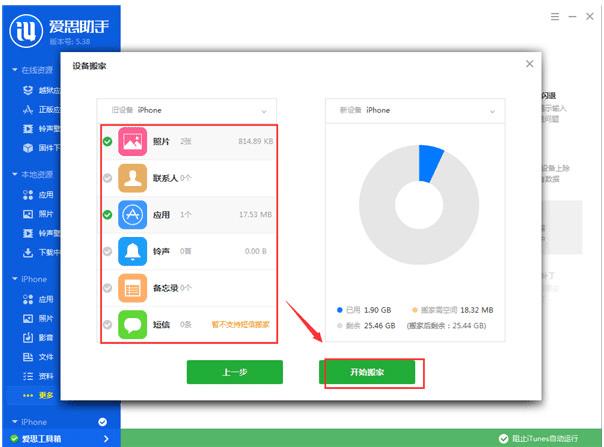Click the 爱思助手 i4 logo icon

coord(26,31)
